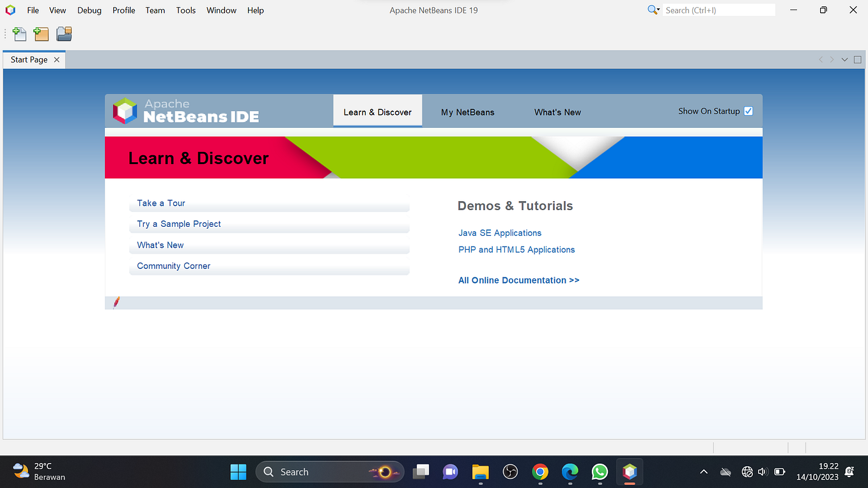
Task: Open a project using the Open Project icon
Action: [x=64, y=34]
